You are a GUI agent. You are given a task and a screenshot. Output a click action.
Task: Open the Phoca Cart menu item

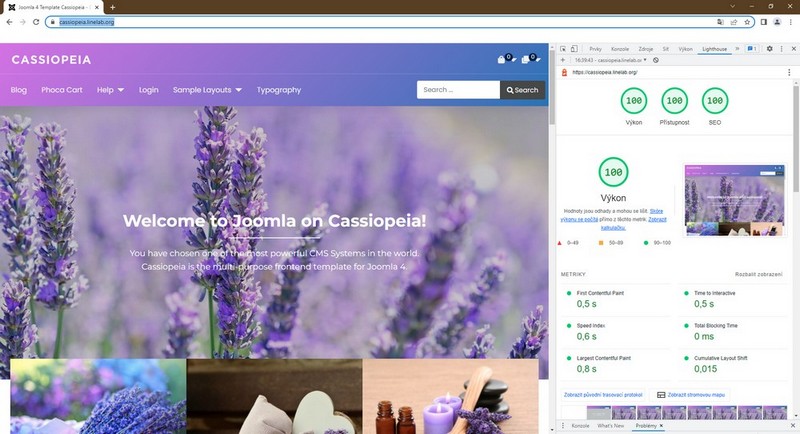[62, 90]
